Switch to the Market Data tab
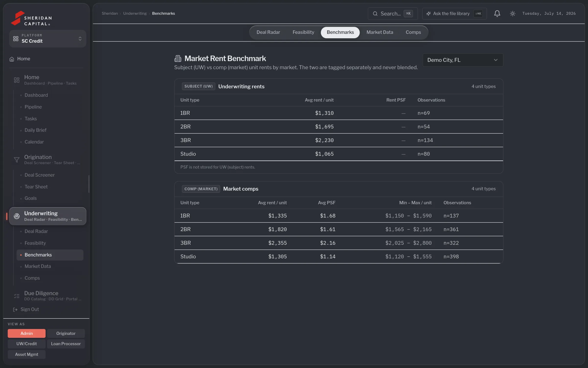 [380, 32]
